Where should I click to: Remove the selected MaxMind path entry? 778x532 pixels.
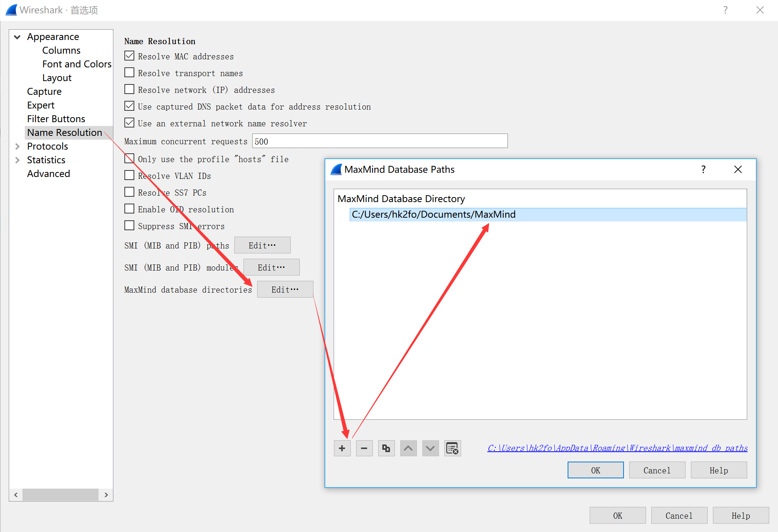[x=364, y=448]
